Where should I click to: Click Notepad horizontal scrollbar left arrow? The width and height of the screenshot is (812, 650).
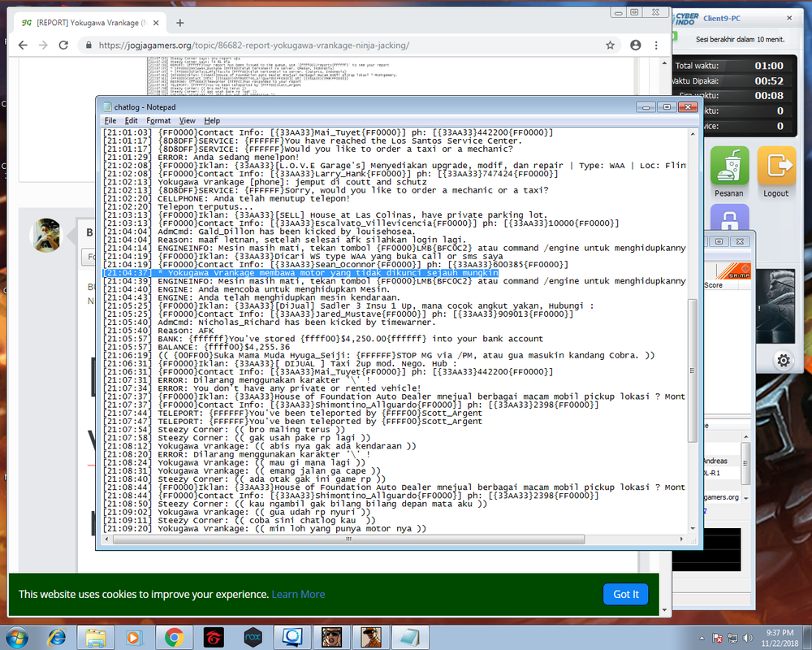pyautogui.click(x=107, y=539)
